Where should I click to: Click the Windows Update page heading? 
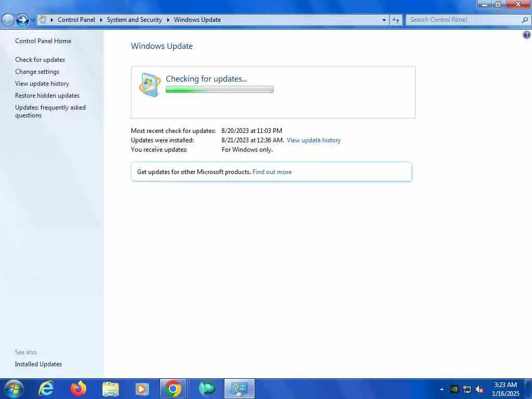coord(162,46)
